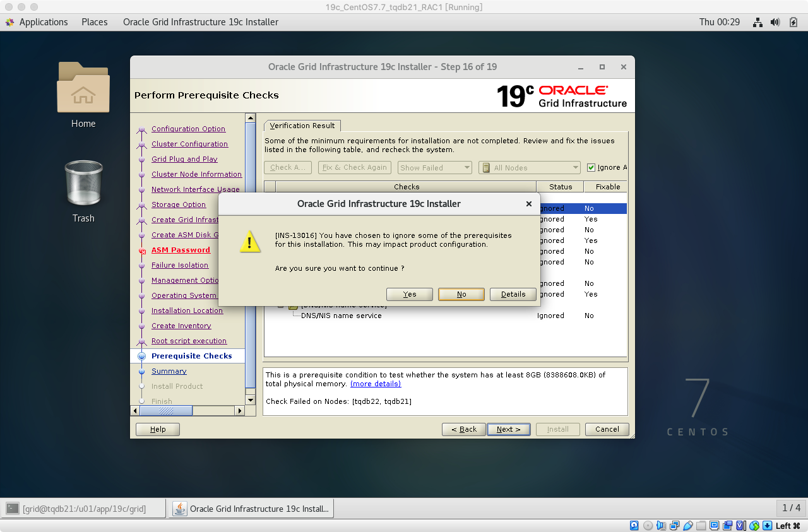Switch to the grid@tqdb21 terminal taskbar entry
Image resolution: width=808 pixels, height=532 pixels.
(84, 508)
